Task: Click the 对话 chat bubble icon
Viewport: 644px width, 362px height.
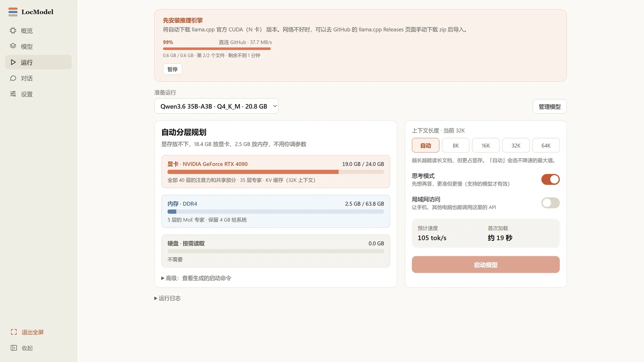Action: click(x=13, y=78)
